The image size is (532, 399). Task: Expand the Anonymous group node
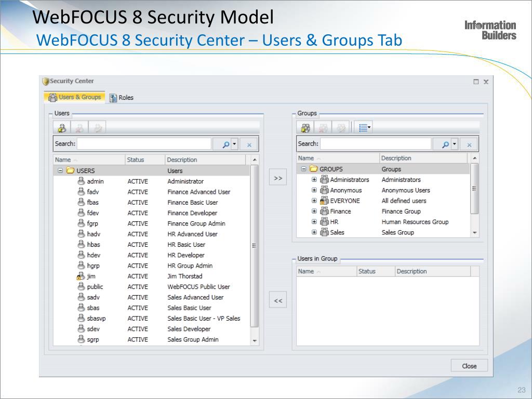(x=314, y=190)
